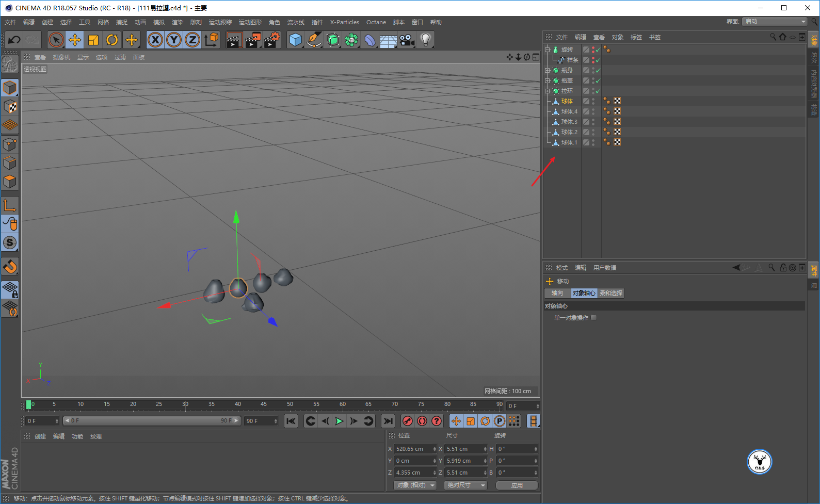Collapse the 旋转 object in the tree
The width and height of the screenshot is (820, 504).
tap(548, 50)
